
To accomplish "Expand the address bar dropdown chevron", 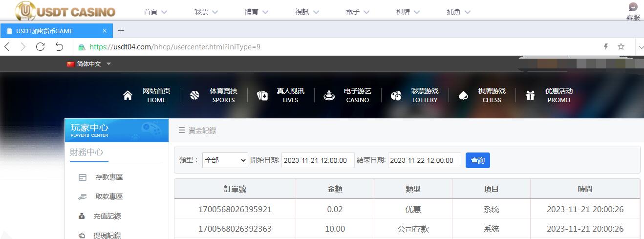I will (641, 47).
